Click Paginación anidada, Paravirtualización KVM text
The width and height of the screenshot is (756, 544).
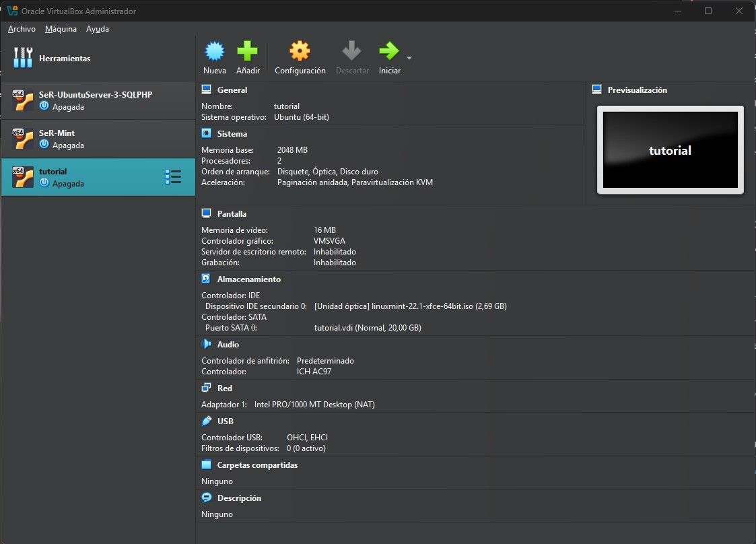[355, 182]
